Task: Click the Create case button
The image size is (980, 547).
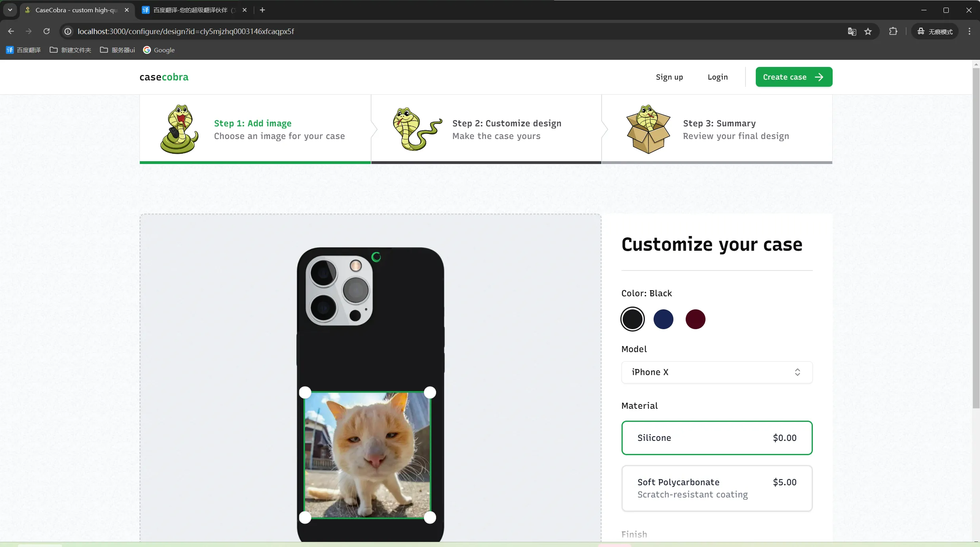Action: 794,77
